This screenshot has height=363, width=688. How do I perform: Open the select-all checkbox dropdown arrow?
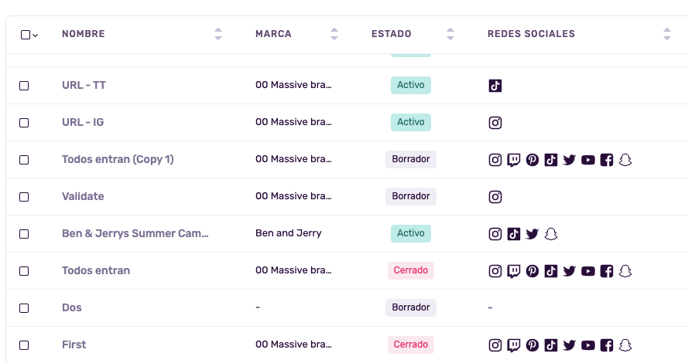coord(36,35)
